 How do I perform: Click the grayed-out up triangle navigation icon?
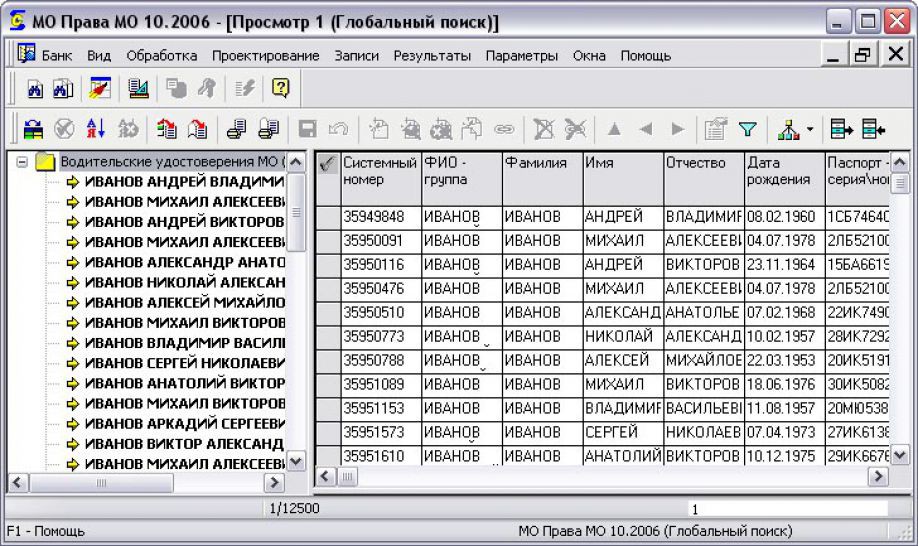click(x=614, y=129)
